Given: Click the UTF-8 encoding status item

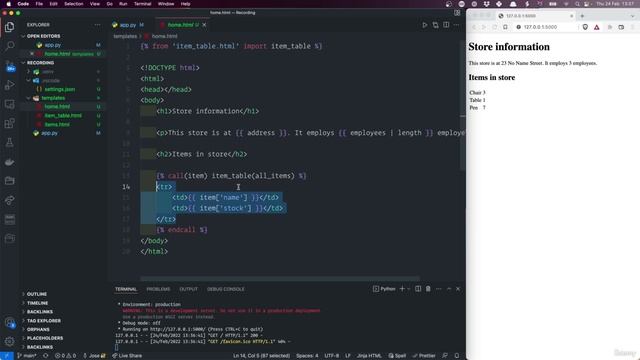Looking at the screenshot, I should (x=331, y=356).
